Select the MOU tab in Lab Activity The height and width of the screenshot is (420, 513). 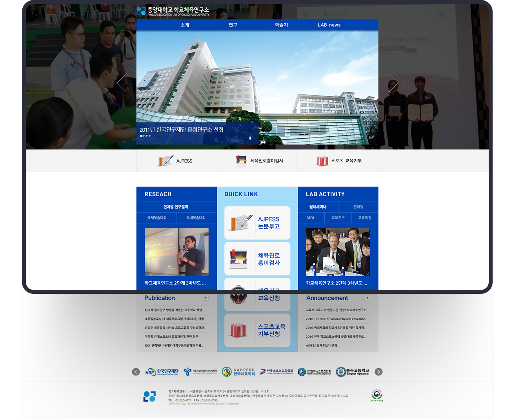coord(311,218)
